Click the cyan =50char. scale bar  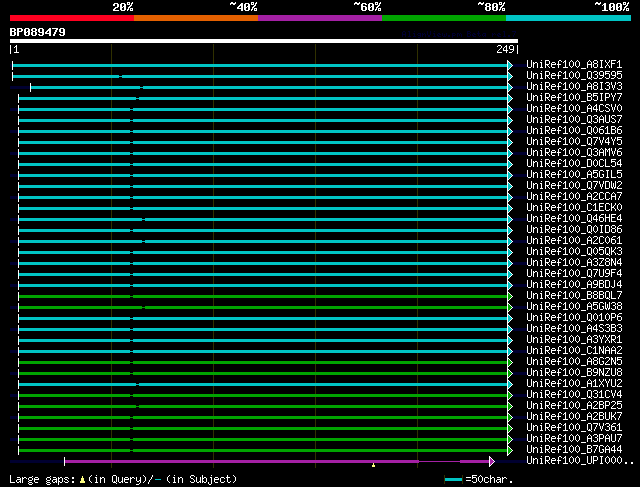tap(454, 480)
